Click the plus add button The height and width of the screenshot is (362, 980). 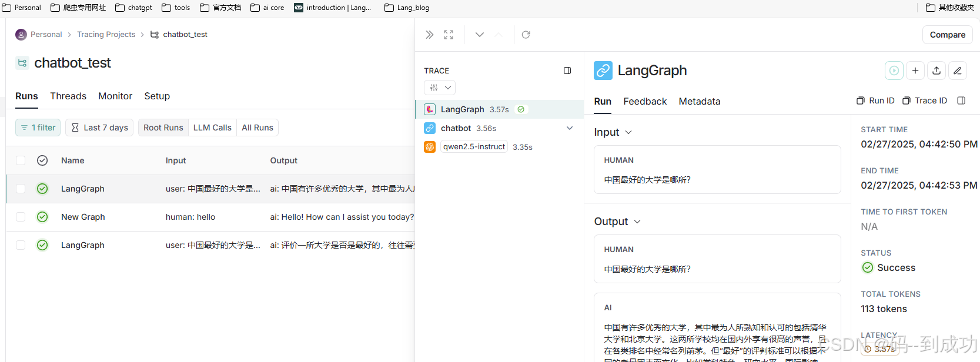click(915, 71)
